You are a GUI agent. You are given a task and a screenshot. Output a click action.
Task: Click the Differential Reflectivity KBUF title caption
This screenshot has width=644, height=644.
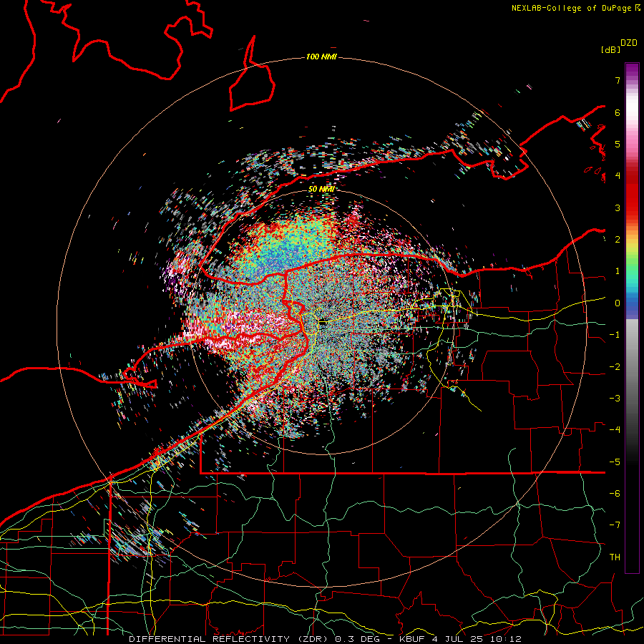click(326, 639)
